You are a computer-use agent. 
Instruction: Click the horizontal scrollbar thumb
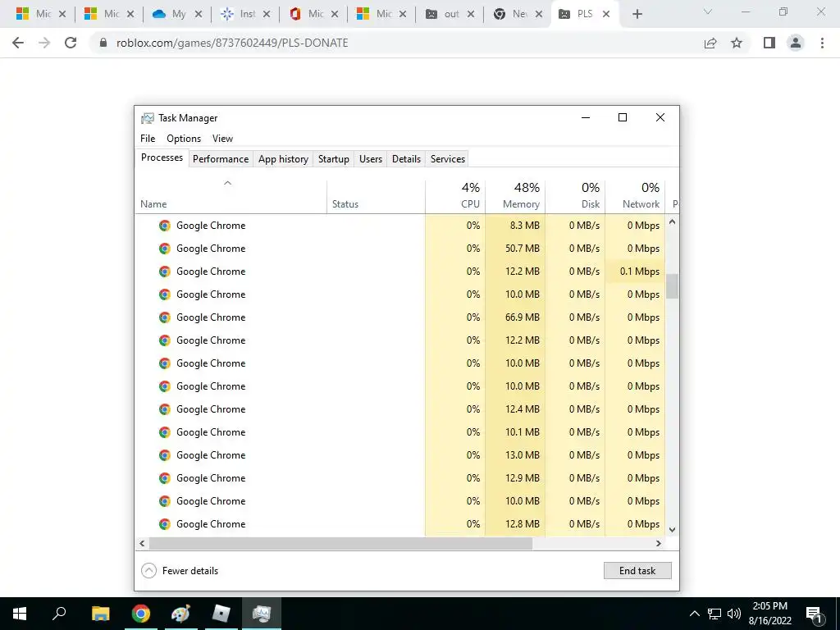tap(340, 543)
